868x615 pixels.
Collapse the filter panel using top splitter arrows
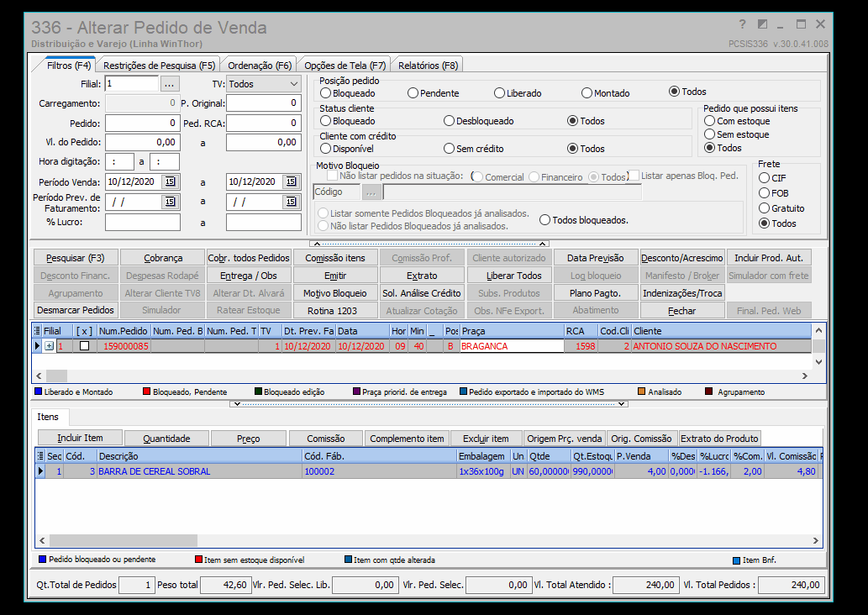pyautogui.click(x=429, y=244)
